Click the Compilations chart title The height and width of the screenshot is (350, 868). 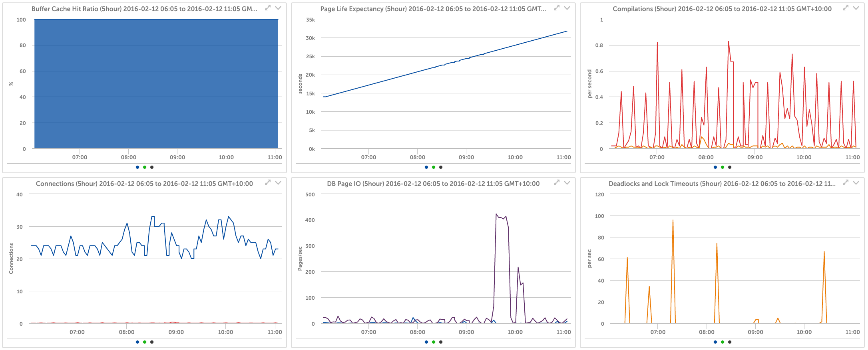pyautogui.click(x=722, y=9)
